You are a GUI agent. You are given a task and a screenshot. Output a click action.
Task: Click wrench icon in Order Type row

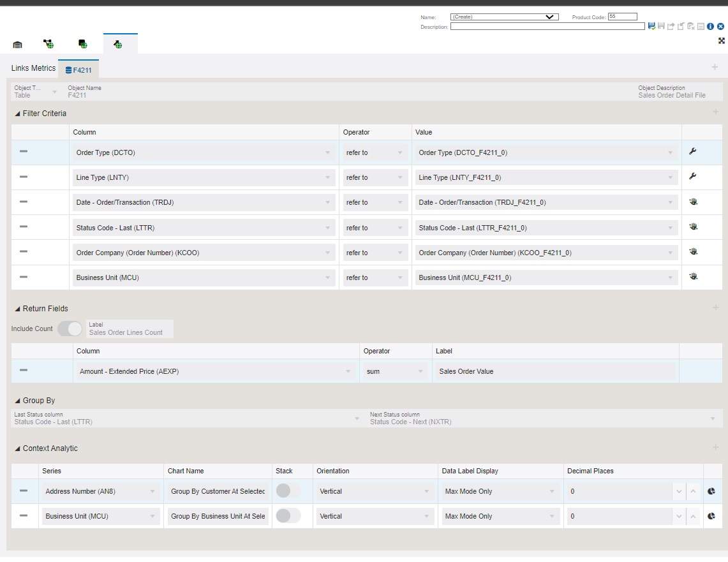pos(692,152)
